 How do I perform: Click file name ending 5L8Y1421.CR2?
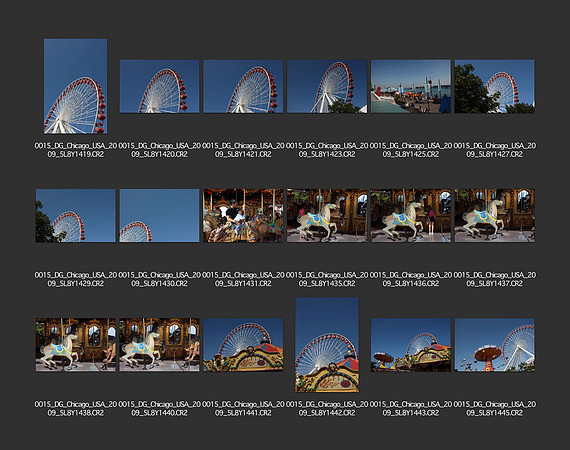[x=243, y=150]
